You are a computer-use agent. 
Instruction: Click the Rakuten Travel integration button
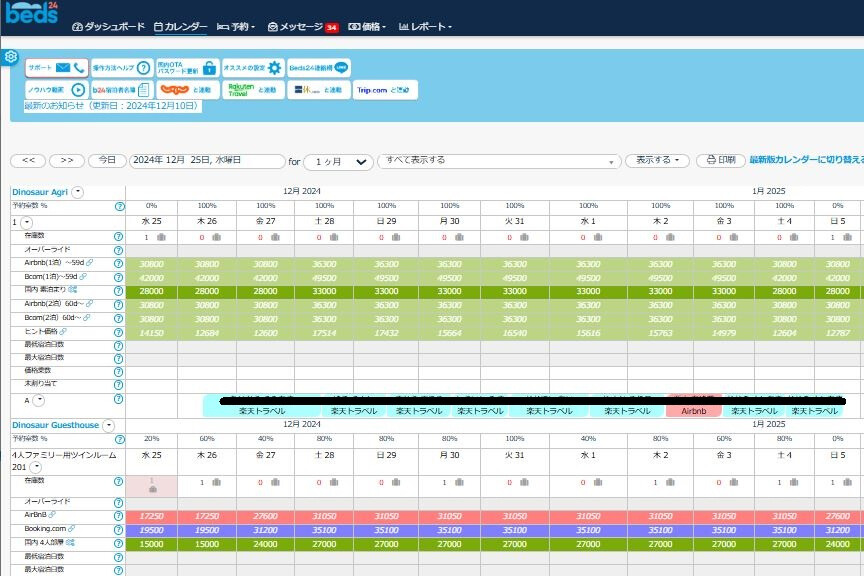(x=253, y=89)
